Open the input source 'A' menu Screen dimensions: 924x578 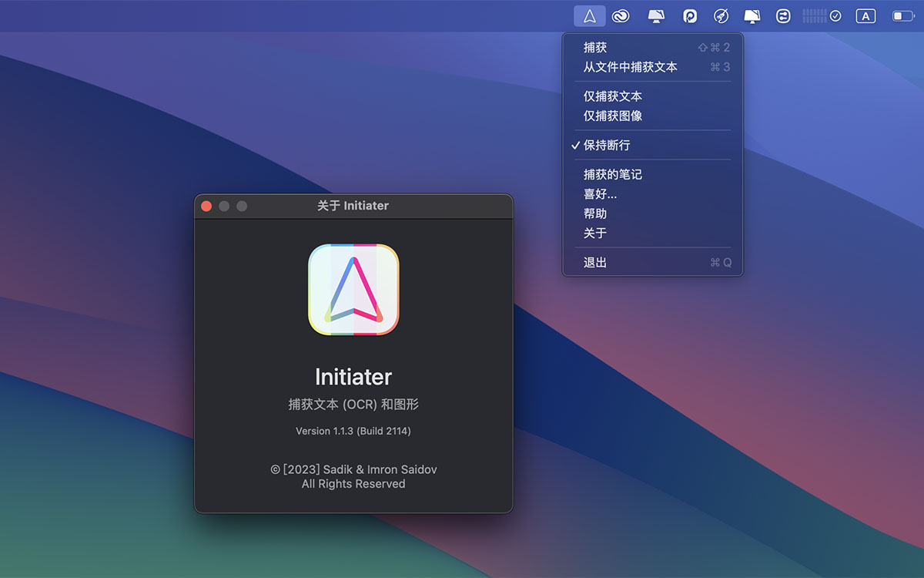pyautogui.click(x=865, y=16)
